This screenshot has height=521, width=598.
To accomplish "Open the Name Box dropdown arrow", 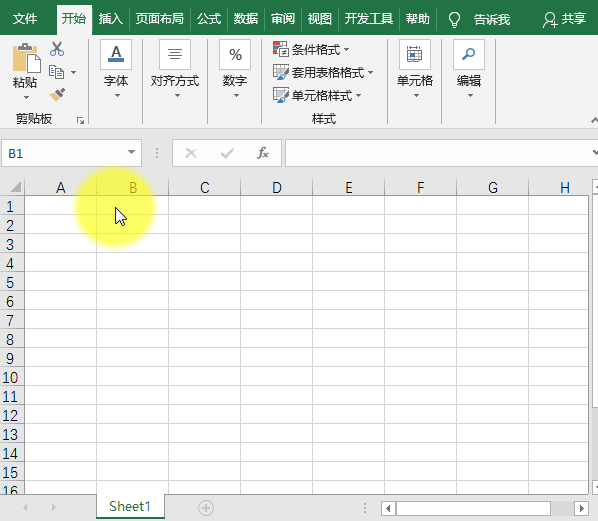I will [x=131, y=152].
